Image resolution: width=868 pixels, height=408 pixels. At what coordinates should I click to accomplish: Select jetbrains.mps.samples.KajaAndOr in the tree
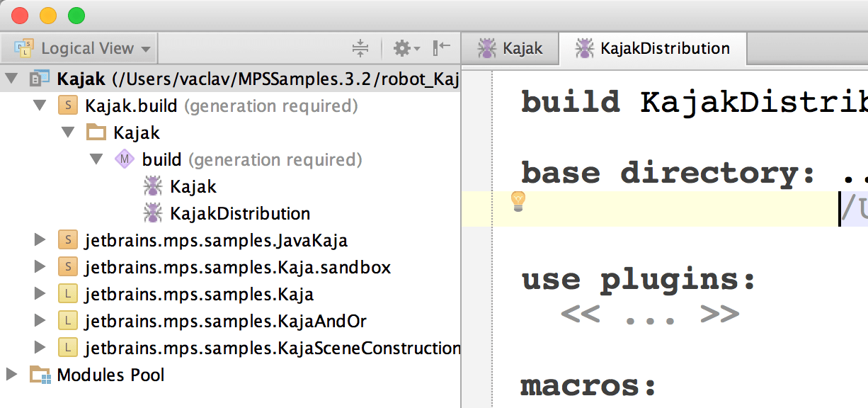pos(225,322)
